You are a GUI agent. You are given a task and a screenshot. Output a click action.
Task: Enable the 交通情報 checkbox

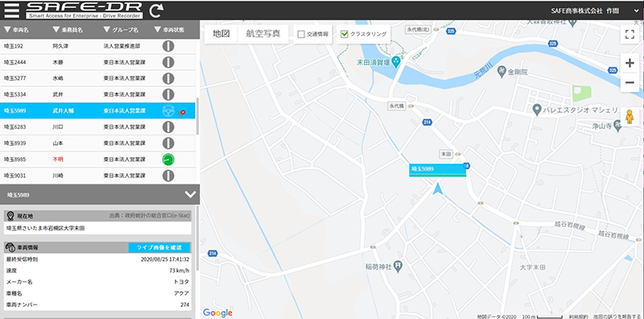[x=301, y=35]
